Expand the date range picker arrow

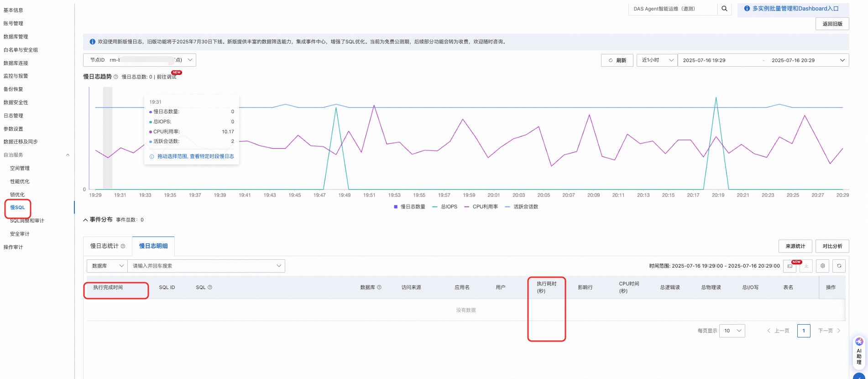(x=842, y=60)
